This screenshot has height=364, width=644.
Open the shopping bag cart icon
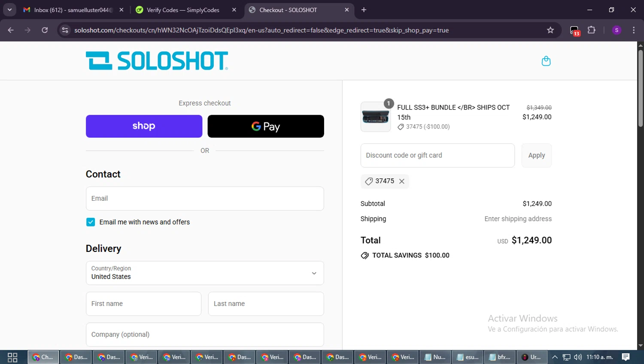click(x=546, y=61)
